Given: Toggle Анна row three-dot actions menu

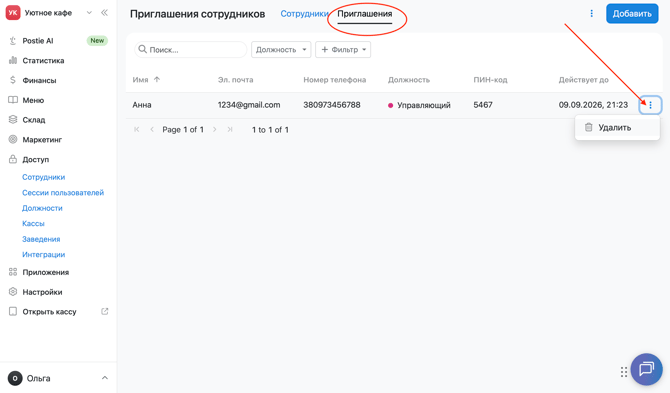Looking at the screenshot, I should point(650,105).
